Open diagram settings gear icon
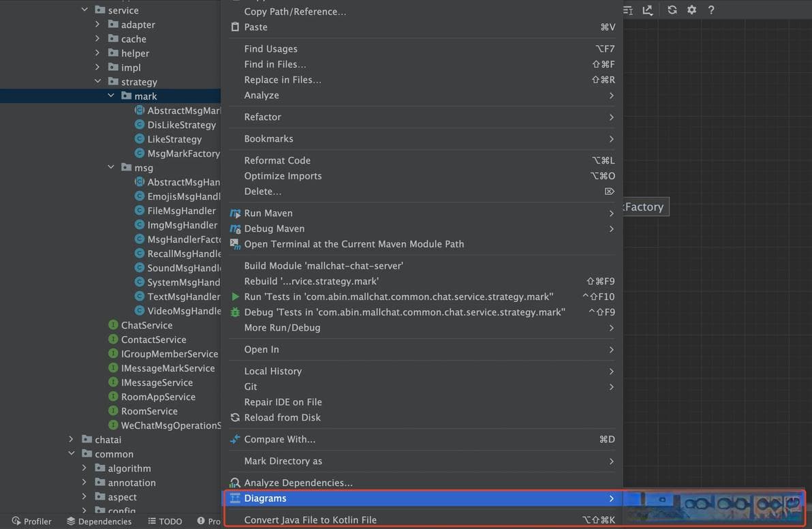 691,10
